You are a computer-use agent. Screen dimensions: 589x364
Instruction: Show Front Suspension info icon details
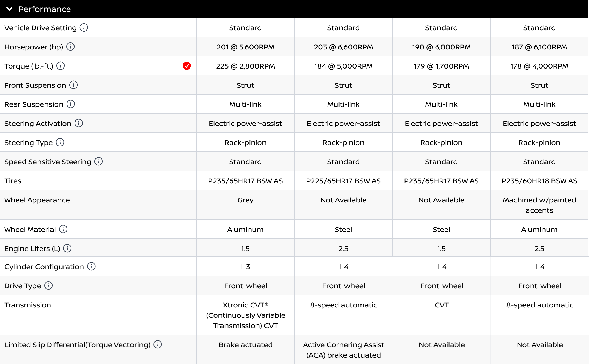pyautogui.click(x=73, y=85)
